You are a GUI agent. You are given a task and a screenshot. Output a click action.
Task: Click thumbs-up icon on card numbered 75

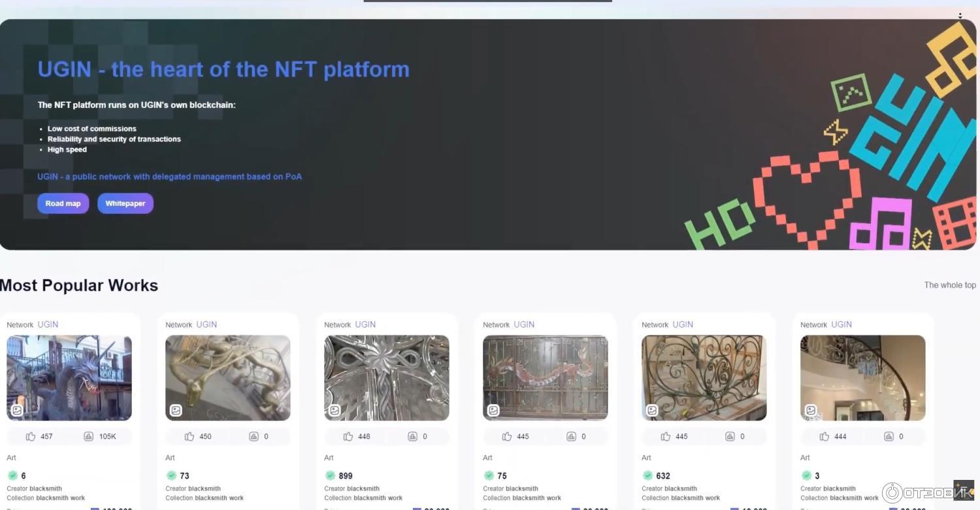click(507, 436)
